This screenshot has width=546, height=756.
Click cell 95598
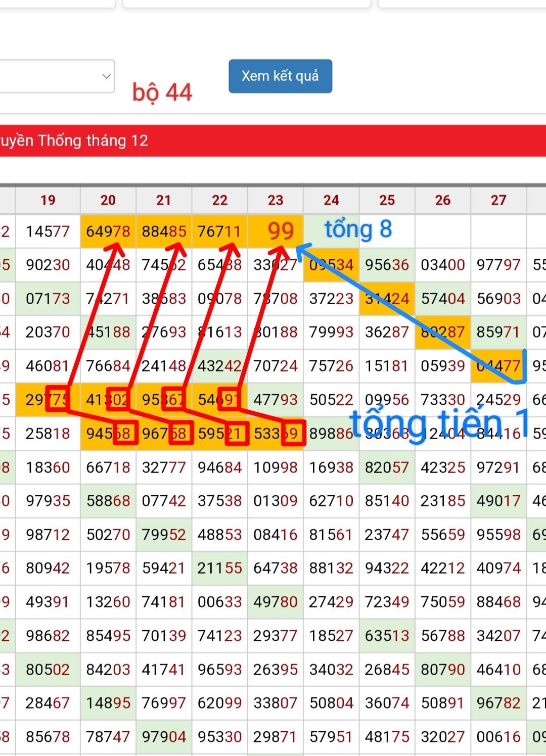498,535
